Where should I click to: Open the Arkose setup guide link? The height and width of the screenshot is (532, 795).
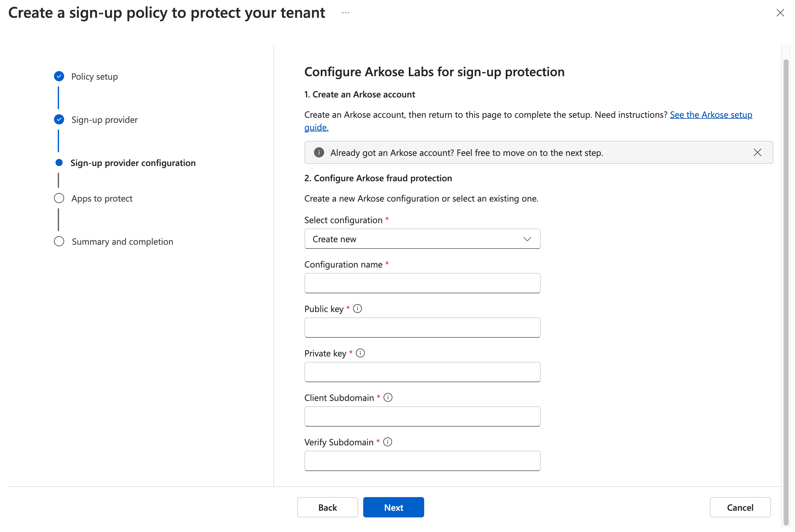(711, 115)
